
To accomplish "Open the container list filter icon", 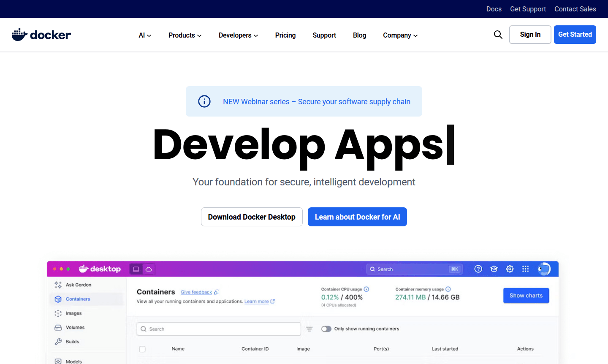I will coord(309,329).
